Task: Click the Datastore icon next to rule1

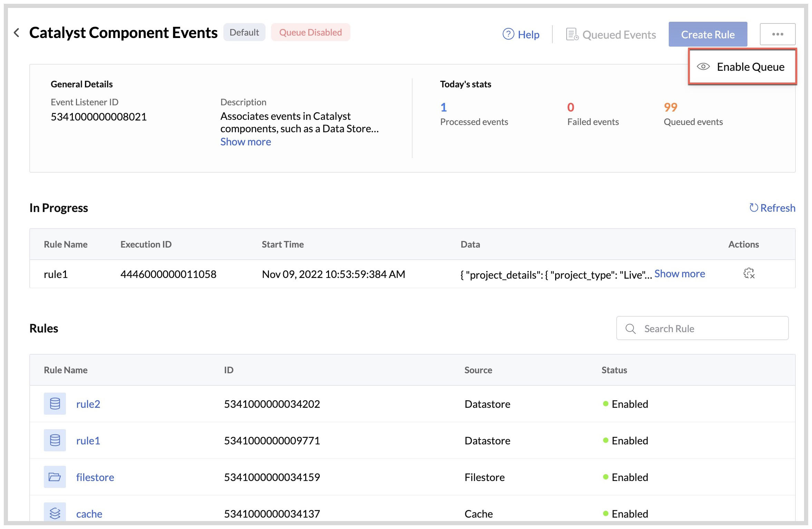Action: pyautogui.click(x=55, y=440)
